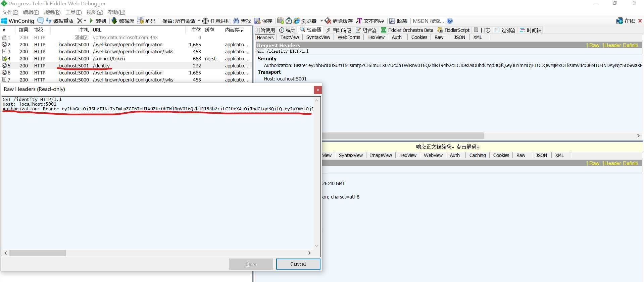This screenshot has width=644, height=282.
Task: Click the Raw Headers horizontal scrollbar thumb
Action: pyautogui.click(x=38, y=253)
